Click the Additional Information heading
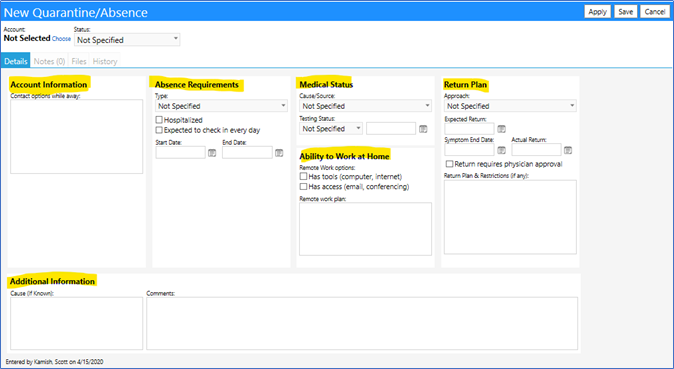Screen dimensions: 674x369 click(52, 281)
